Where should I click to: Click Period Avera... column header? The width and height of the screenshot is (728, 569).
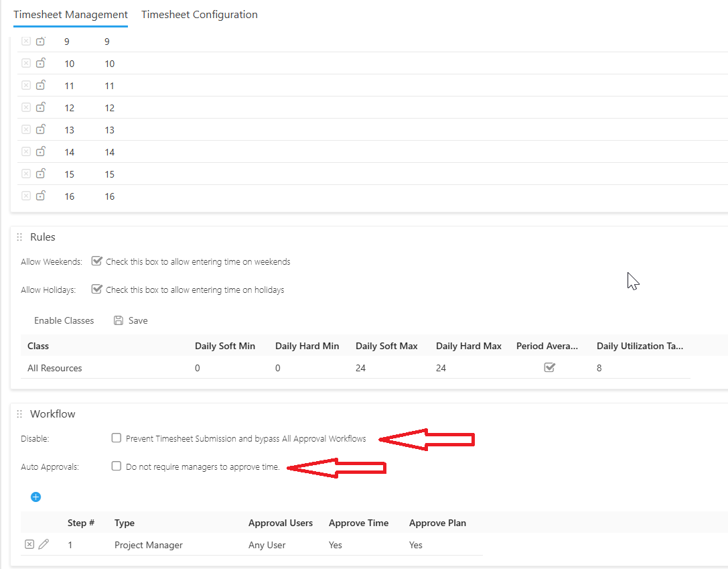coord(547,346)
